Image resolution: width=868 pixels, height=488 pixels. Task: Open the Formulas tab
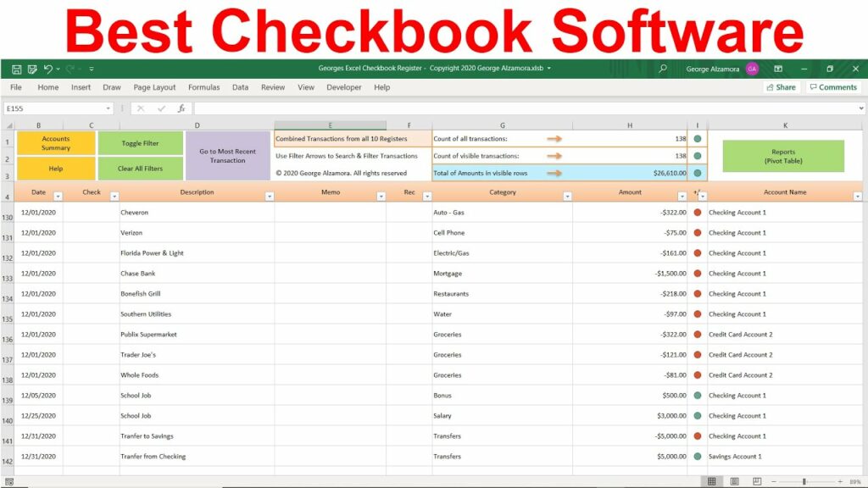203,87
